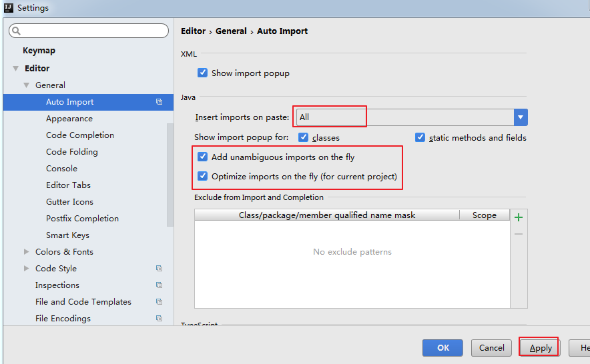Click the No exclude patterns placeholder text

pos(352,252)
